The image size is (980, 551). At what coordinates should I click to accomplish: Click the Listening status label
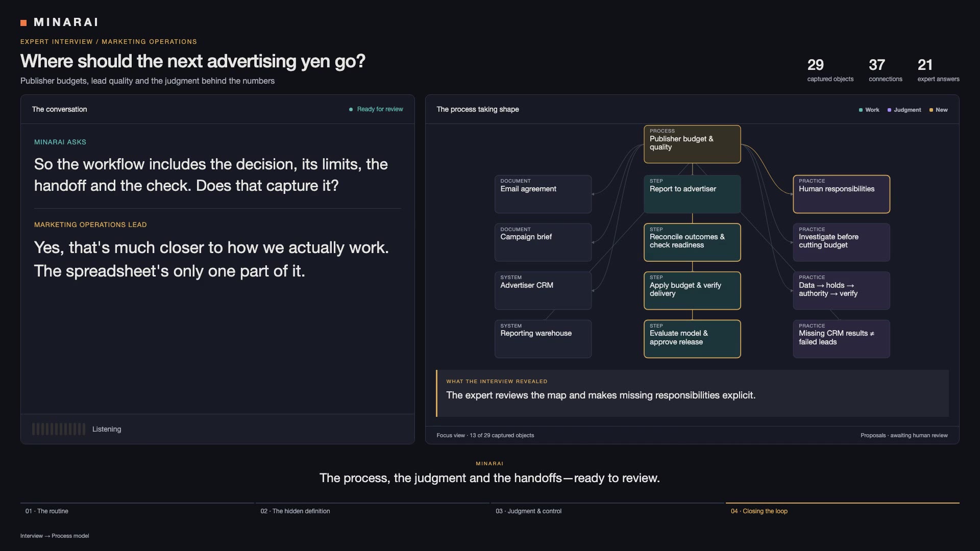coord(107,430)
